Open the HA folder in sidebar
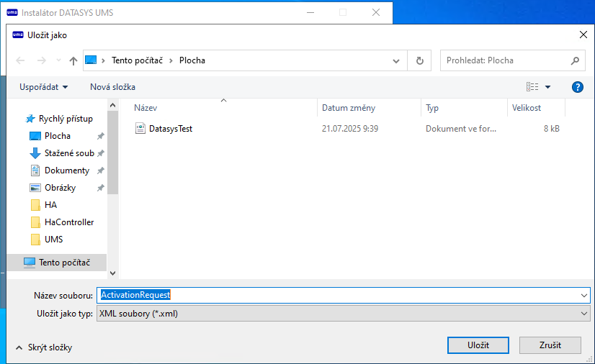The image size is (595, 364). 50,205
